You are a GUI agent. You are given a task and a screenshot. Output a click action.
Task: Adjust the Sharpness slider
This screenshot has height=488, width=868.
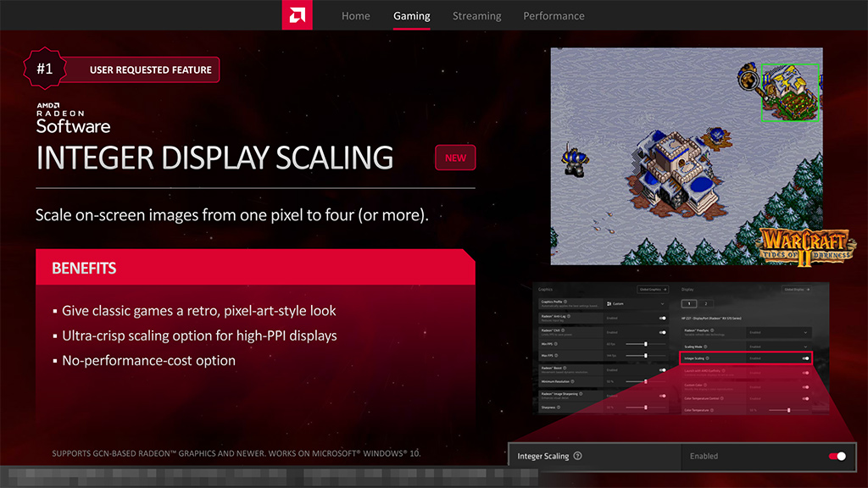click(x=645, y=408)
